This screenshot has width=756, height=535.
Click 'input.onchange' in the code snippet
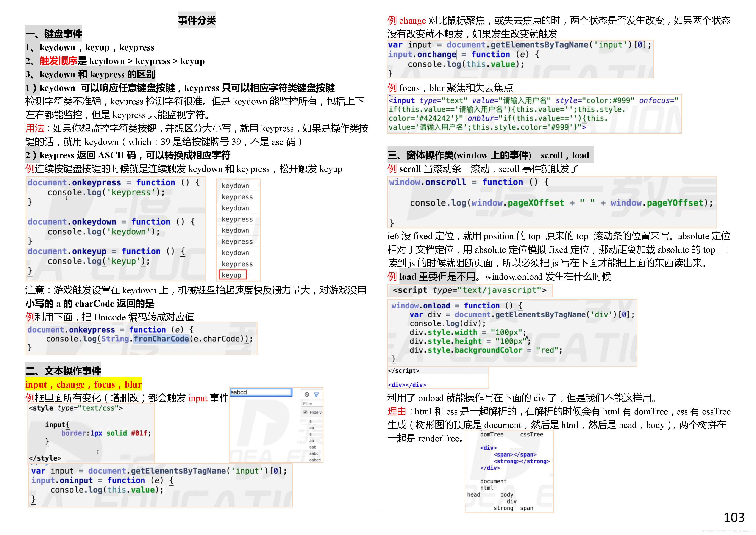[422, 54]
